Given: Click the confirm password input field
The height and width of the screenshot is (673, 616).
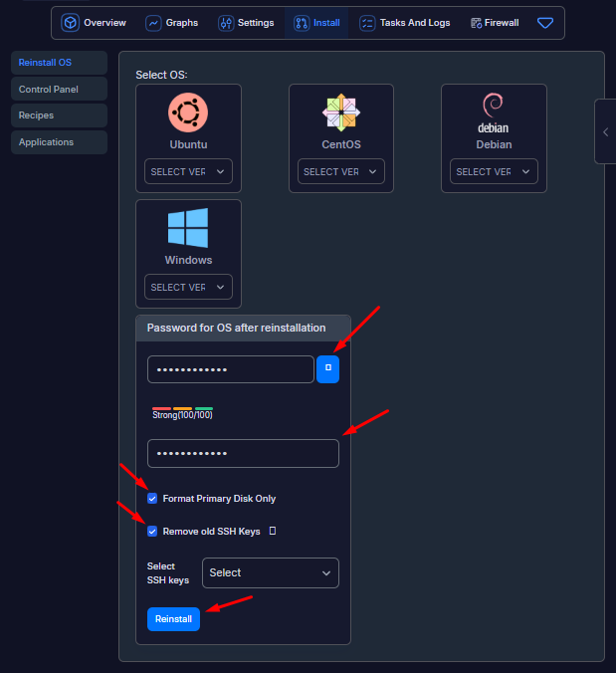Looking at the screenshot, I should click(243, 454).
